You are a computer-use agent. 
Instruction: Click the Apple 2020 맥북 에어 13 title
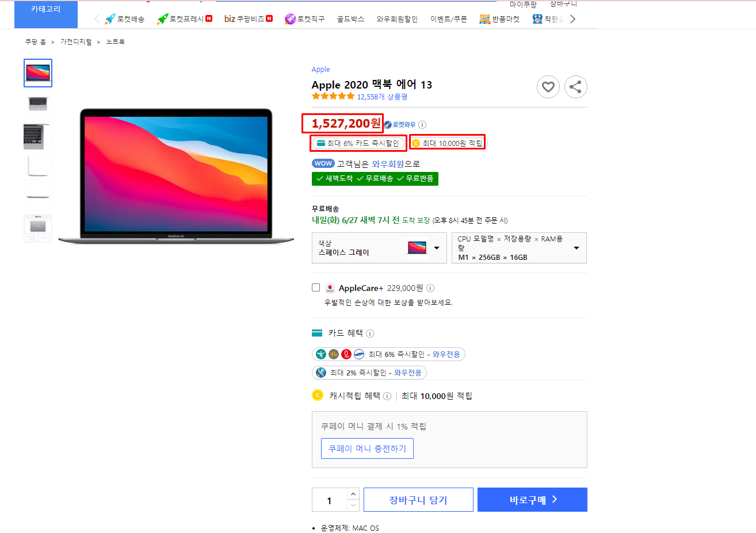[372, 85]
